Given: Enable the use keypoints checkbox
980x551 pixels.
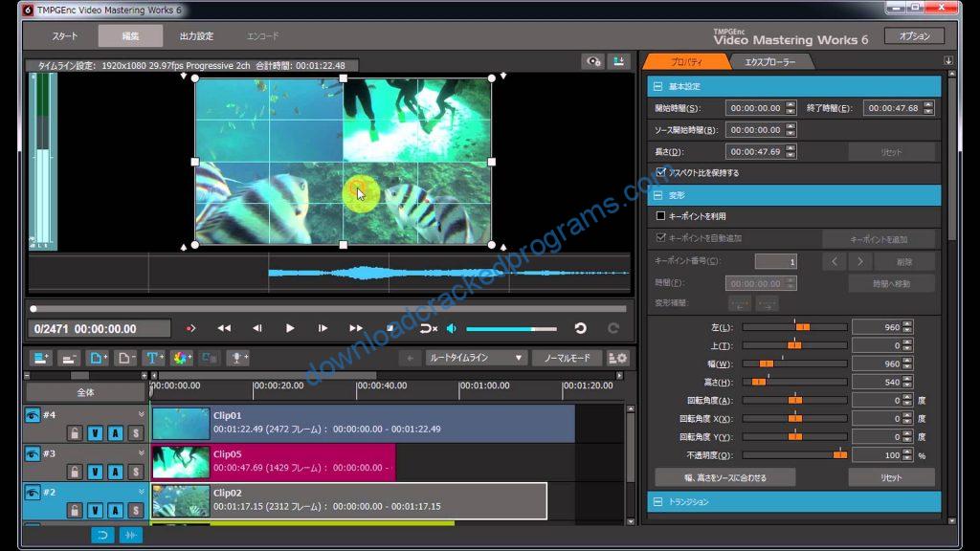Looking at the screenshot, I should (660, 216).
